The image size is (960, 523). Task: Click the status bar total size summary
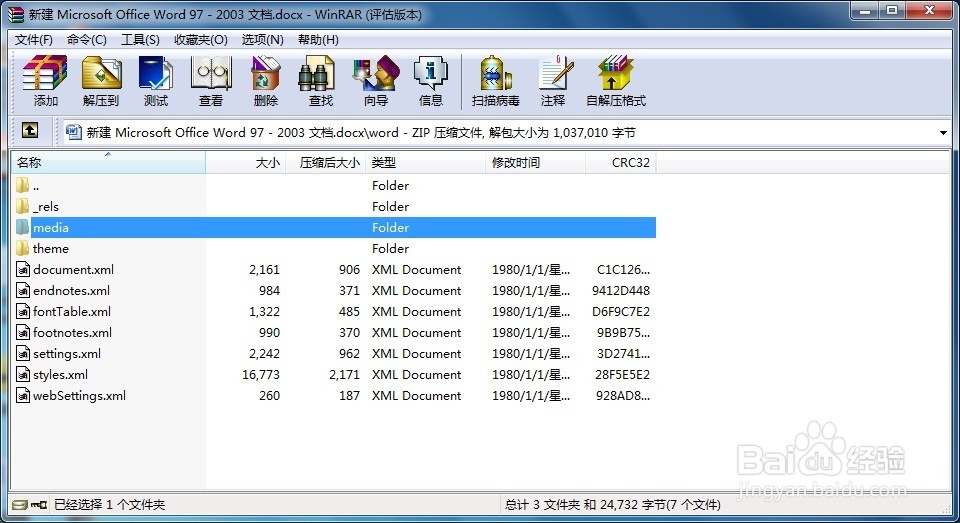tap(613, 505)
